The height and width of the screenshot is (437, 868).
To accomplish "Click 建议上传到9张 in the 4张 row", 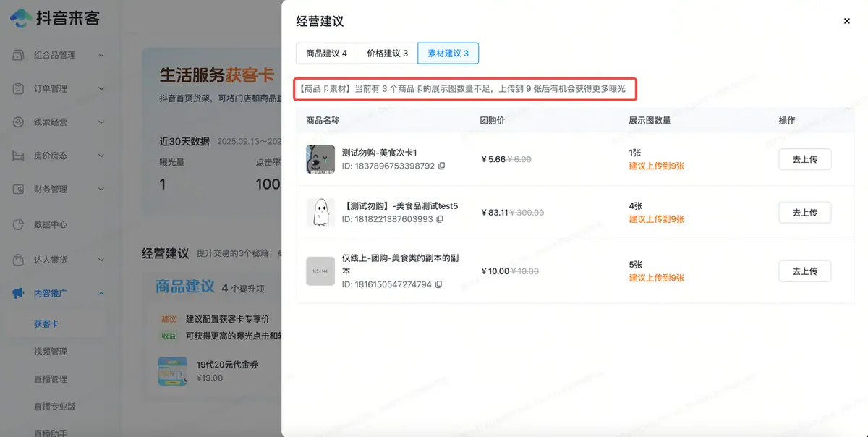I will point(657,219).
